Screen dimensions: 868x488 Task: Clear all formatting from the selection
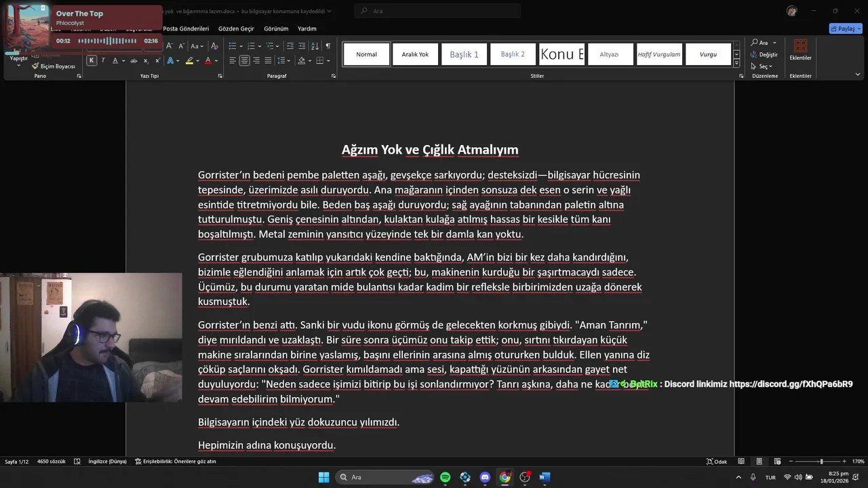214,46
